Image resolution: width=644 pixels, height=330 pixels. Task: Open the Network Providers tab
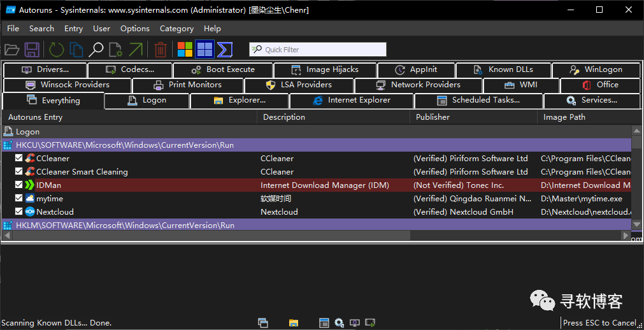click(x=418, y=85)
